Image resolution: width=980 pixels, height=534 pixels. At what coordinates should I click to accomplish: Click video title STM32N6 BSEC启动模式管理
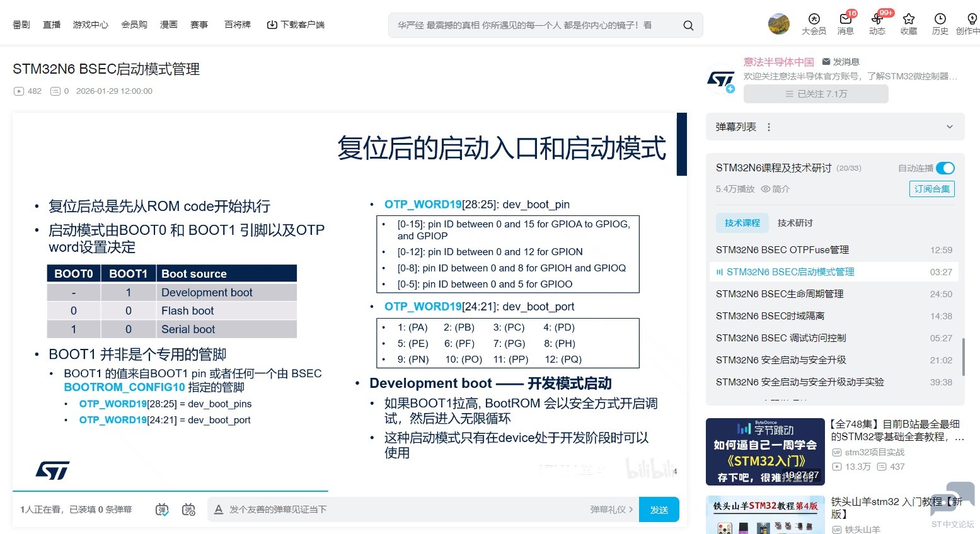point(107,69)
